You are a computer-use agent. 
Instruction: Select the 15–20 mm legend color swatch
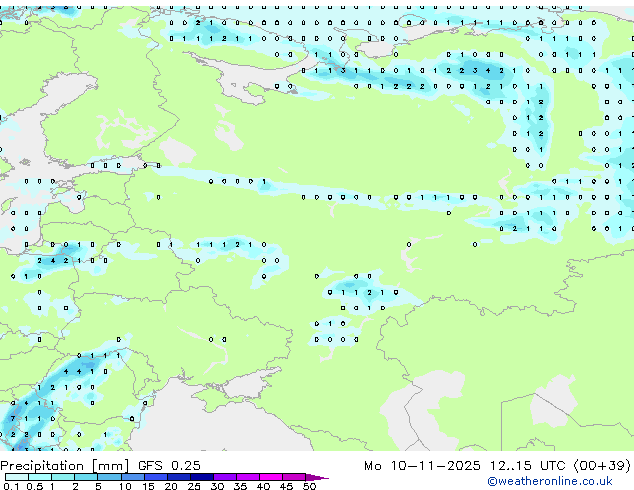156,477
